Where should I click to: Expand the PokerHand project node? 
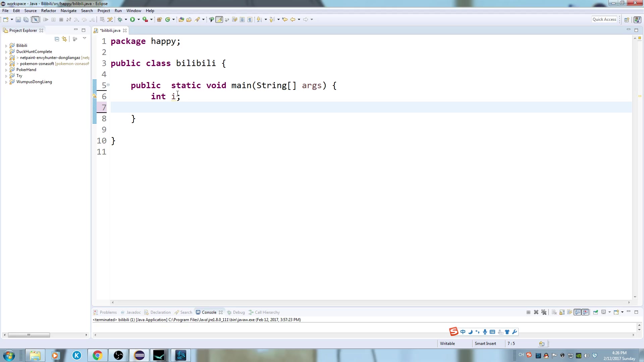6,70
